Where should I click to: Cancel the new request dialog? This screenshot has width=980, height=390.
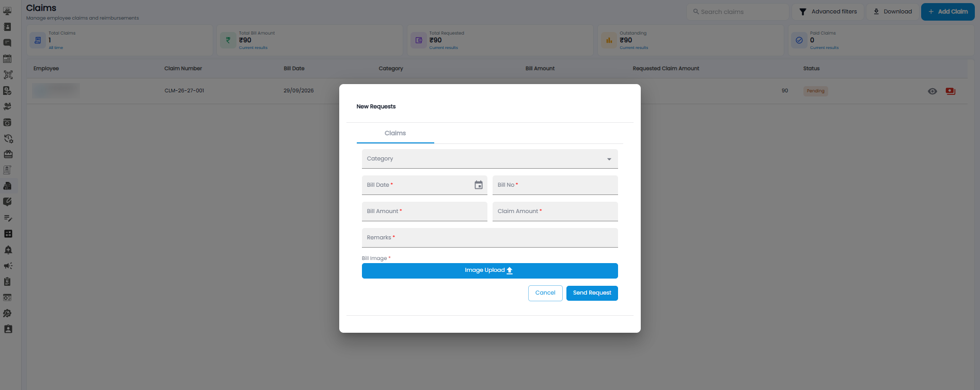(x=545, y=293)
